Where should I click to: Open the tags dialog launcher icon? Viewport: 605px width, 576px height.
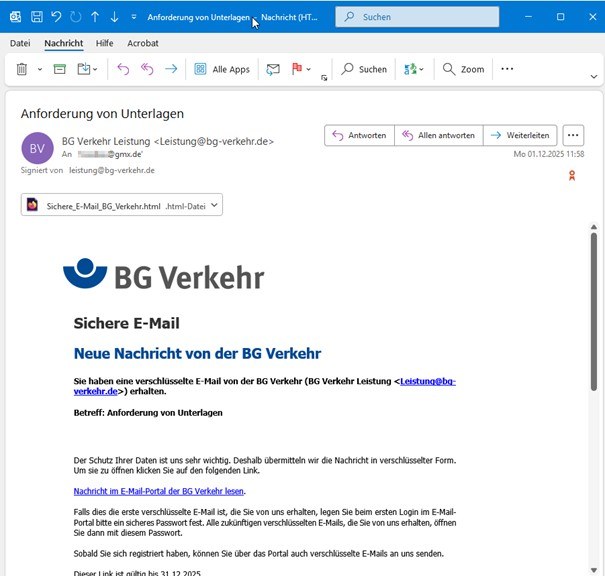tap(324, 78)
